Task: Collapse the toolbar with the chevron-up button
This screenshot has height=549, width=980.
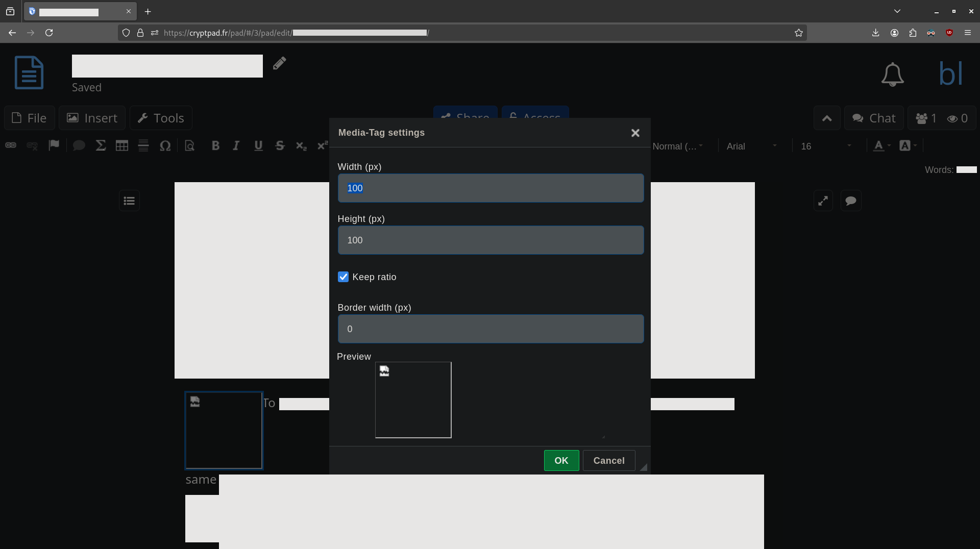Action: pos(827,118)
